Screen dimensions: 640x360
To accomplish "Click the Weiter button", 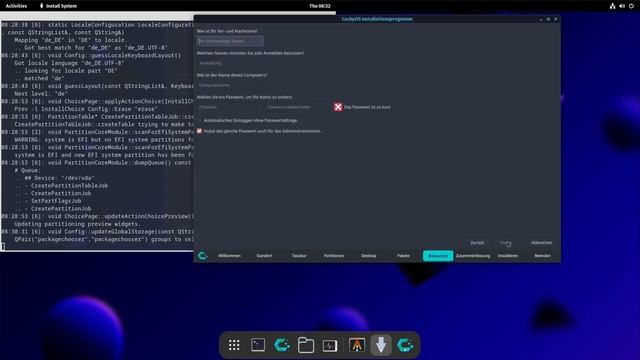I will click(505, 243).
